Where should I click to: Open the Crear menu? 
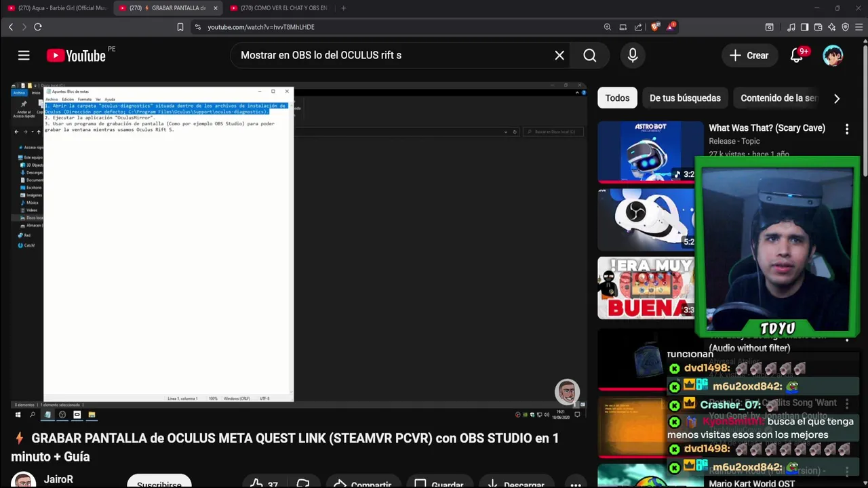pyautogui.click(x=749, y=56)
